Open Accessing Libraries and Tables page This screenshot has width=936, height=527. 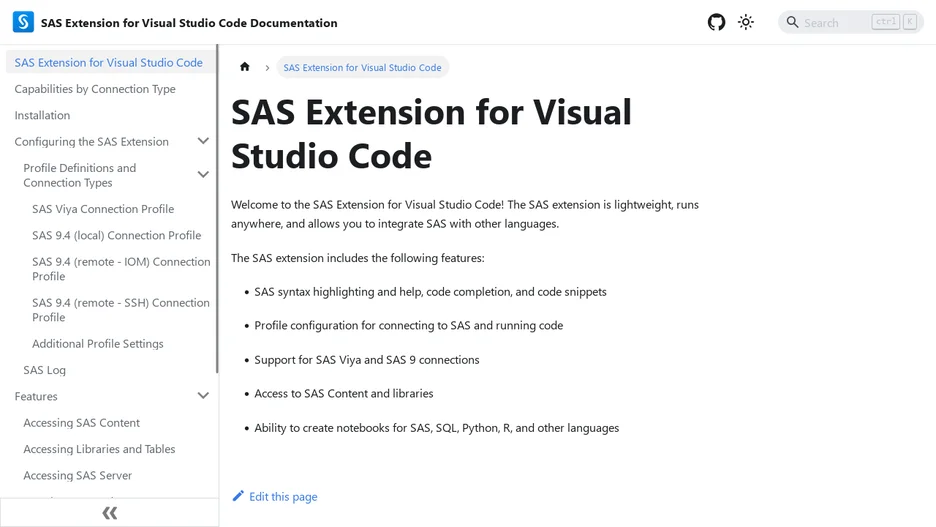tap(99, 449)
